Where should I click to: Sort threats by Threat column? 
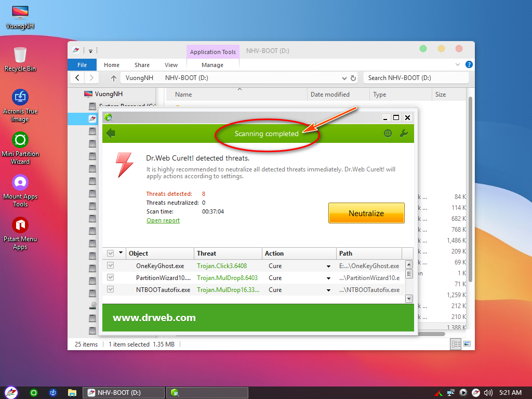point(228,254)
